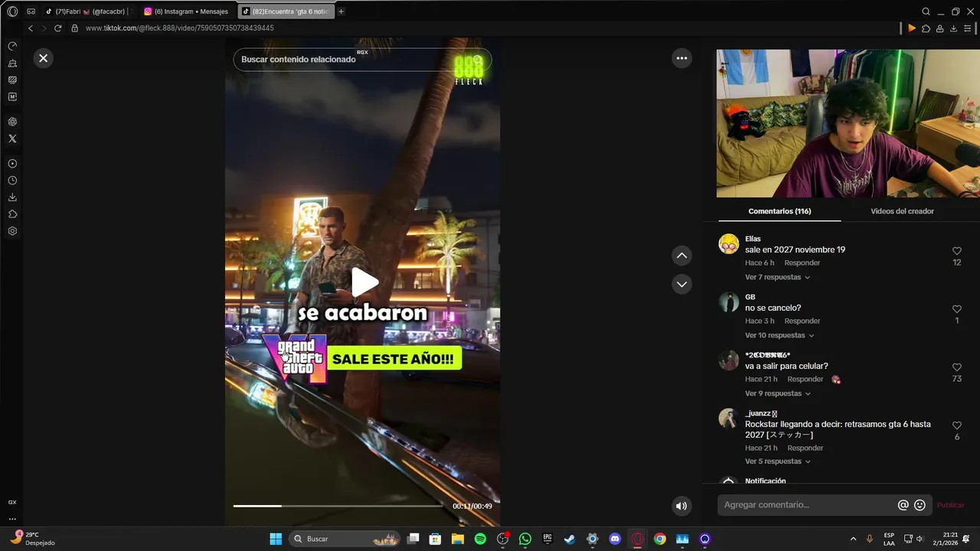
Task: Reply to Elías's comment via Responder
Action: 802,263
